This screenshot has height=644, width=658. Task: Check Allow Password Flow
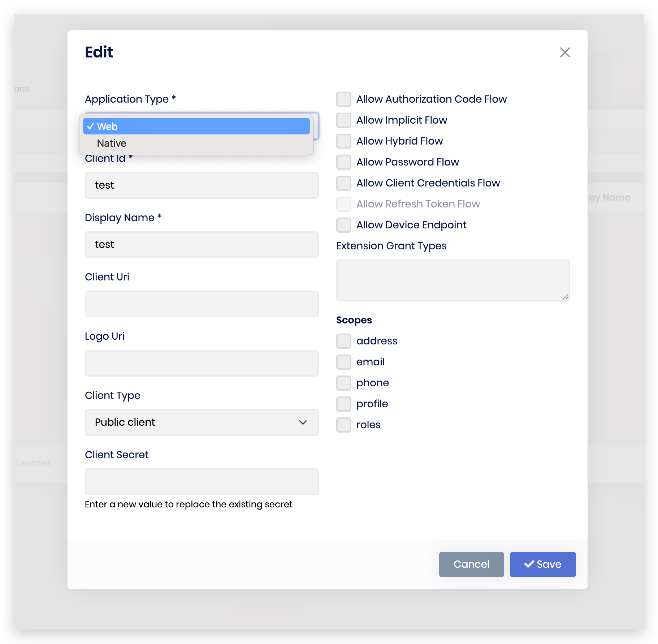click(x=343, y=162)
